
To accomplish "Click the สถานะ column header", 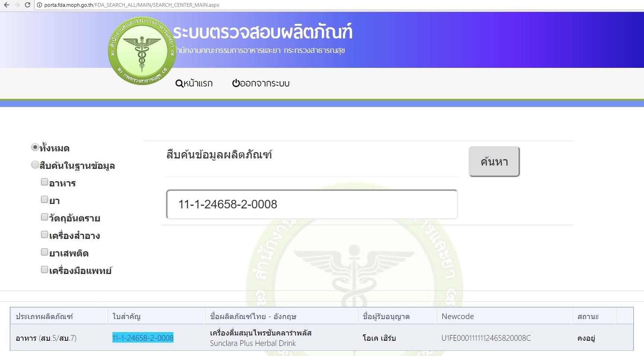I will pos(594,316).
